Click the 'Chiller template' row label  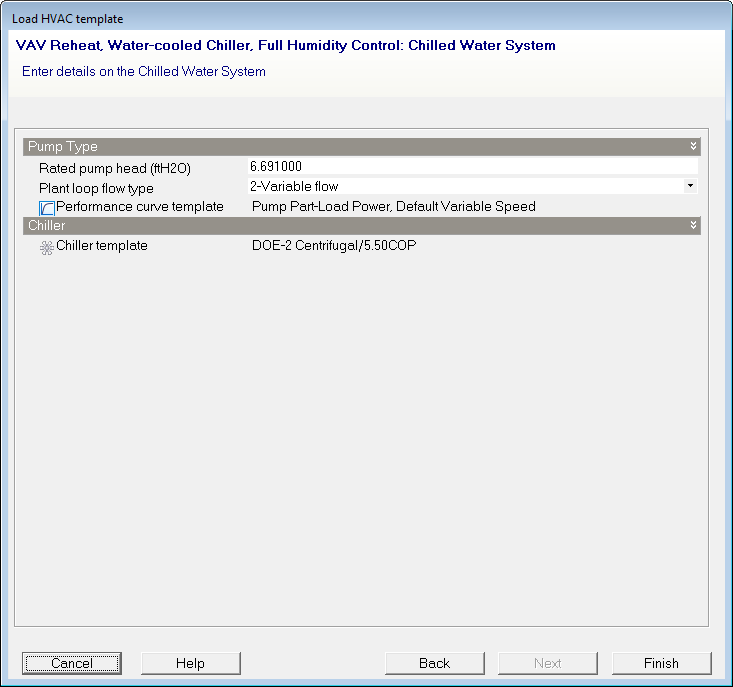coord(101,246)
